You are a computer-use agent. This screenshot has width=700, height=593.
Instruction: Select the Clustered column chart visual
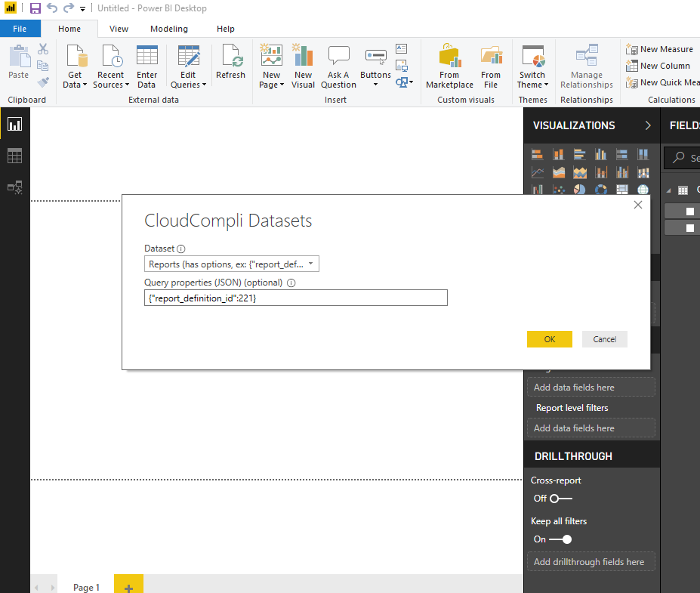click(601, 155)
